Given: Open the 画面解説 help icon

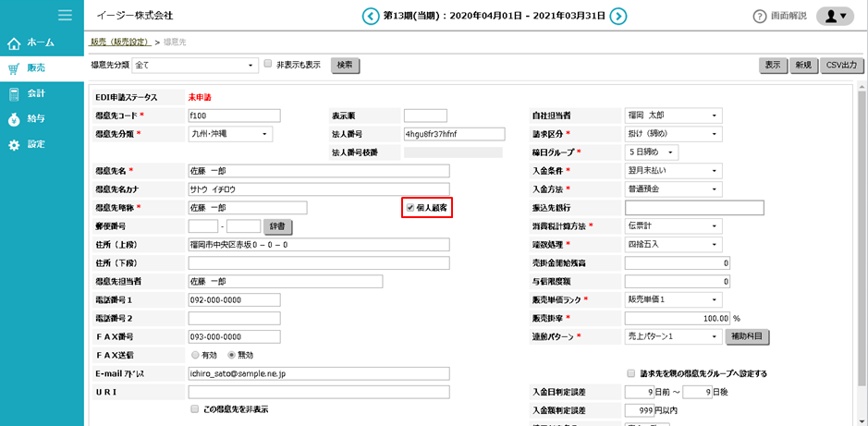Looking at the screenshot, I should tap(760, 16).
